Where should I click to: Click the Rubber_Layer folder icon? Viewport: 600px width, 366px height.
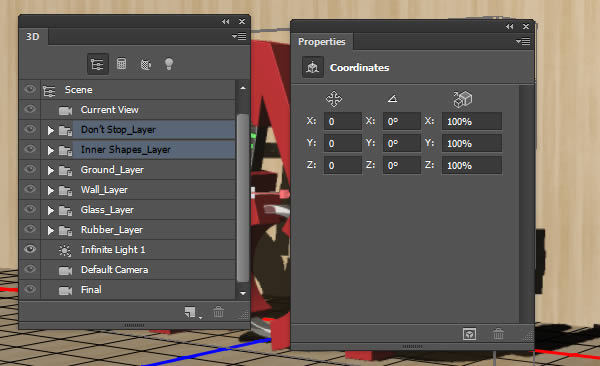(x=65, y=230)
